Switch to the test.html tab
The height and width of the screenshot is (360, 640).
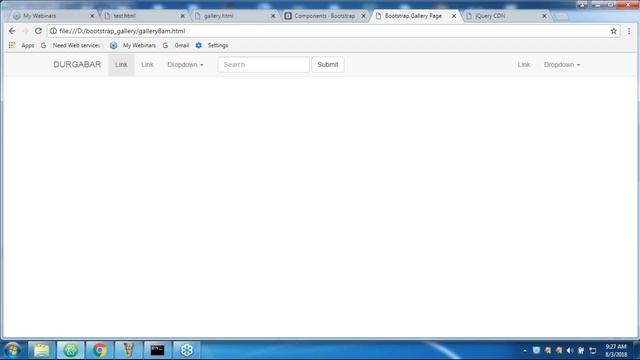point(141,16)
